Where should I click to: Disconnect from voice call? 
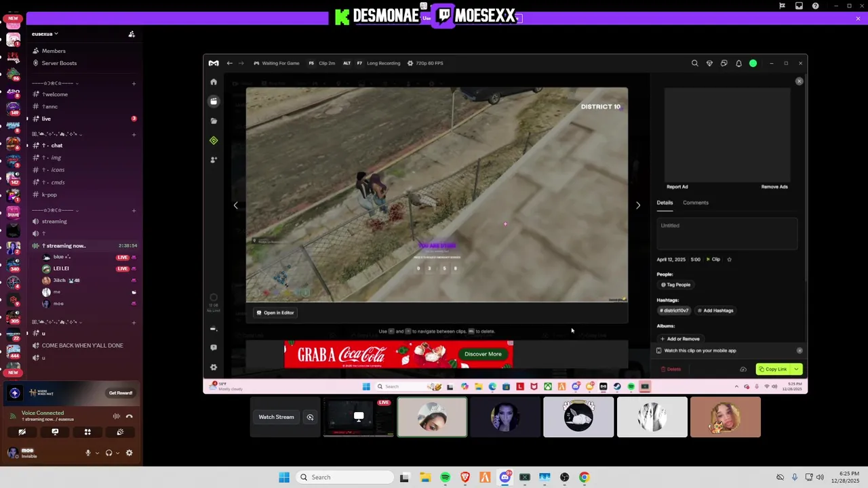[129, 416]
